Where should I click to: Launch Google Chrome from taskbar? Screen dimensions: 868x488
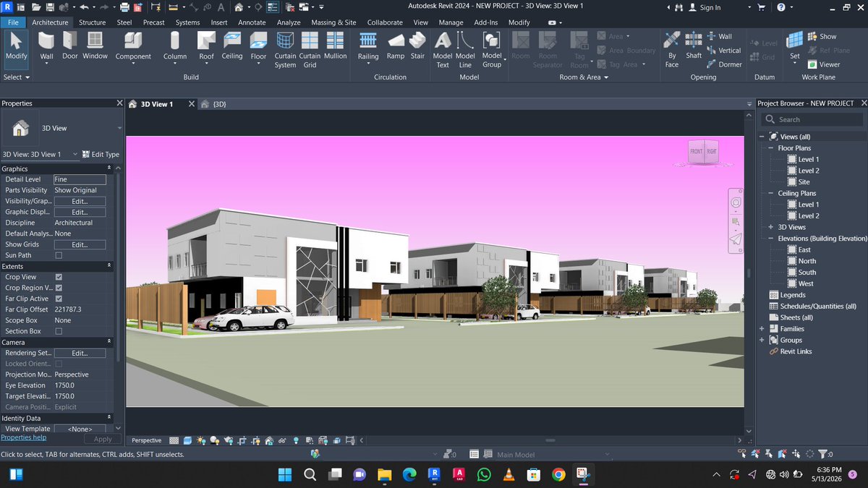coord(558,474)
